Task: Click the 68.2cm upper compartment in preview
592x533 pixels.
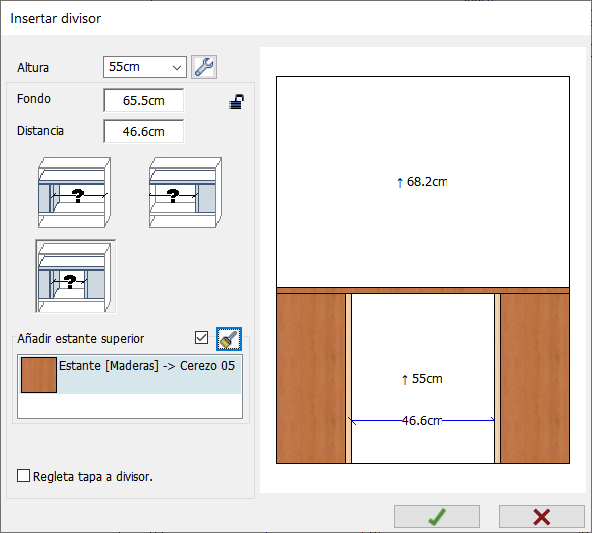Action: click(x=423, y=182)
